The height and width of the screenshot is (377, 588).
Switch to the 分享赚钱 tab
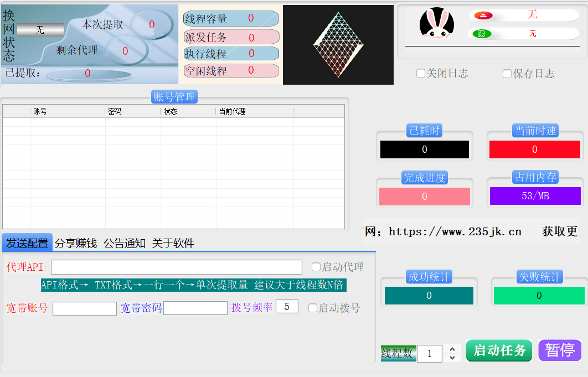[x=76, y=243]
